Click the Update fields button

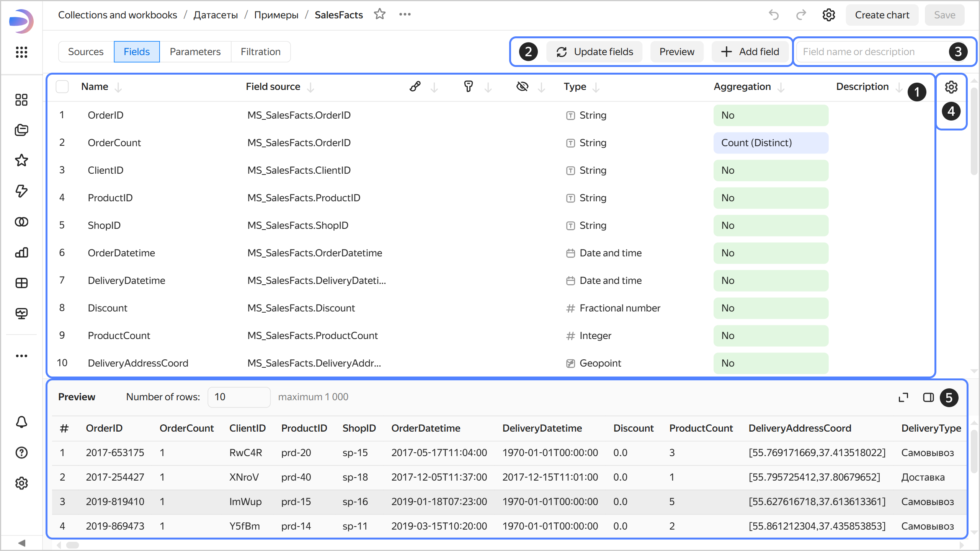click(x=594, y=51)
